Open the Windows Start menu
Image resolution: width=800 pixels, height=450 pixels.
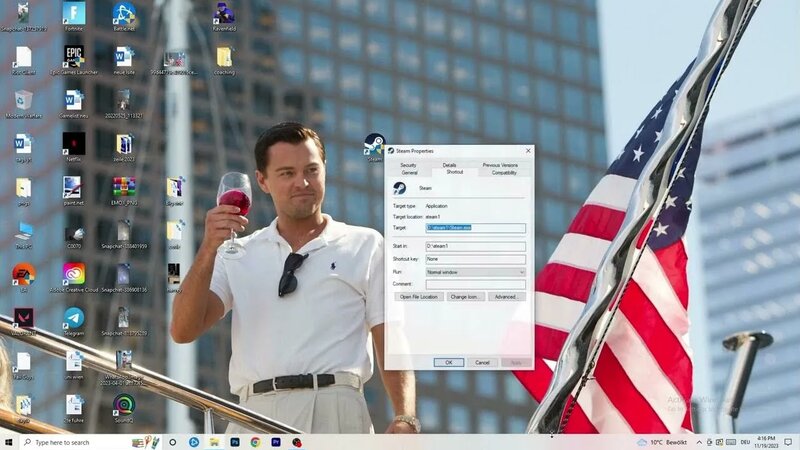tap(9, 442)
